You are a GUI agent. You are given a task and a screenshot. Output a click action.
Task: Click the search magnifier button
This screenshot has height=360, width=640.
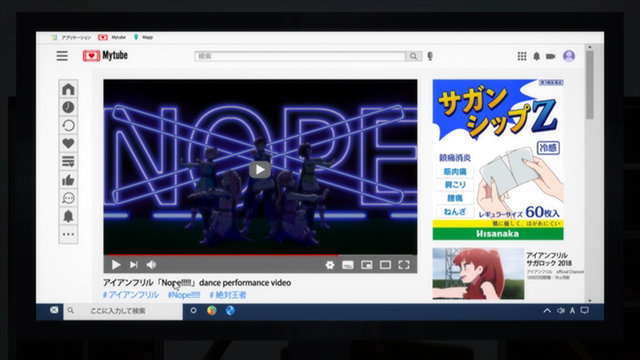[x=413, y=56]
